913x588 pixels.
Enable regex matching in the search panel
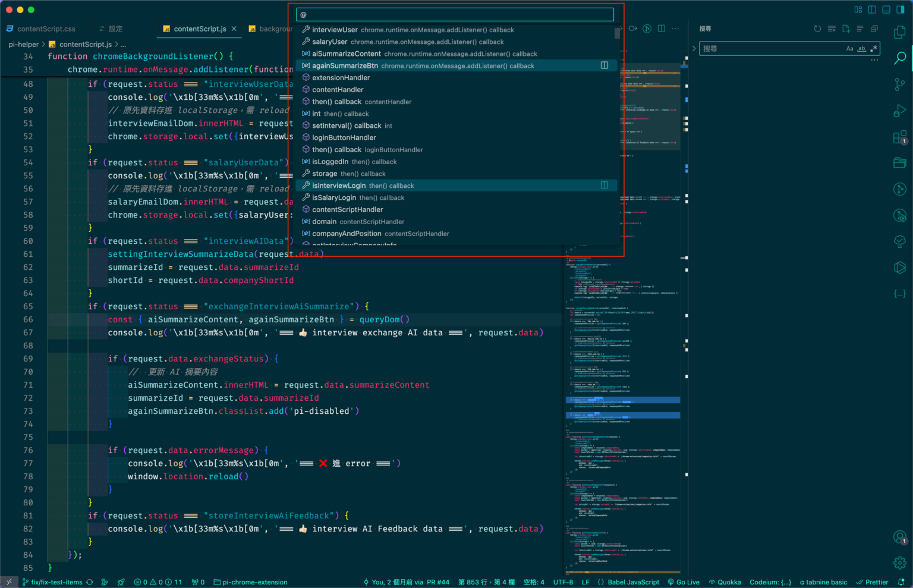tap(874, 49)
